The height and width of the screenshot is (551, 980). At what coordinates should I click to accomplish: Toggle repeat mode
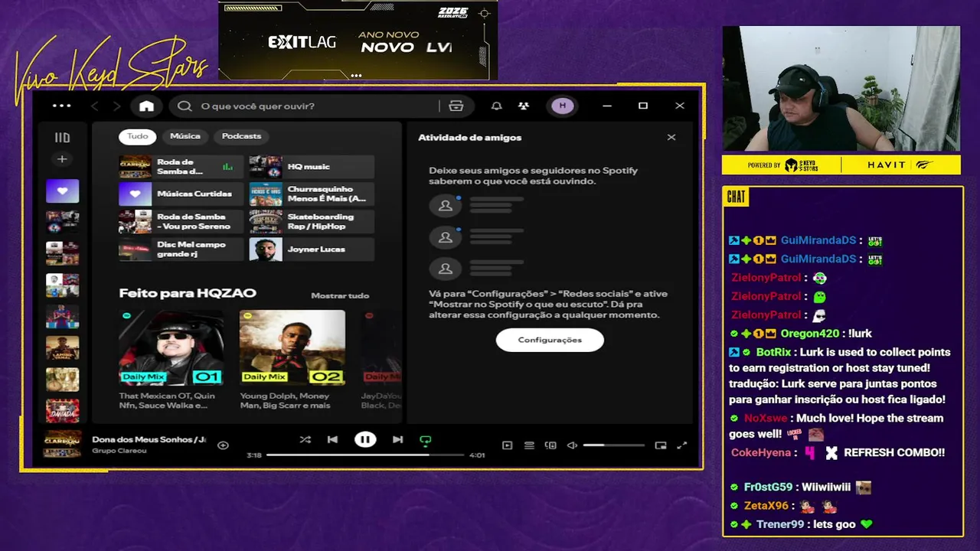coord(426,440)
